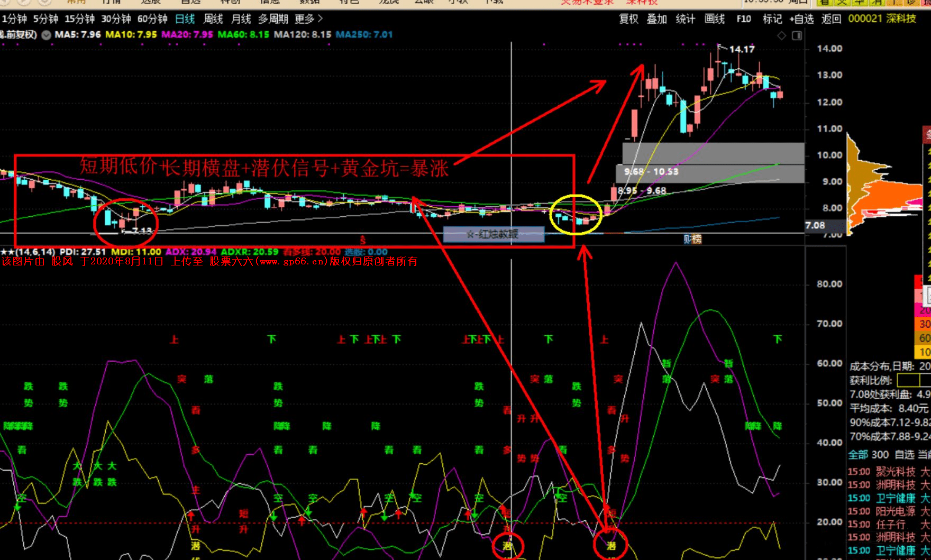Toggle the side panel layout icon
This screenshot has height=560, width=931.
[x=797, y=35]
